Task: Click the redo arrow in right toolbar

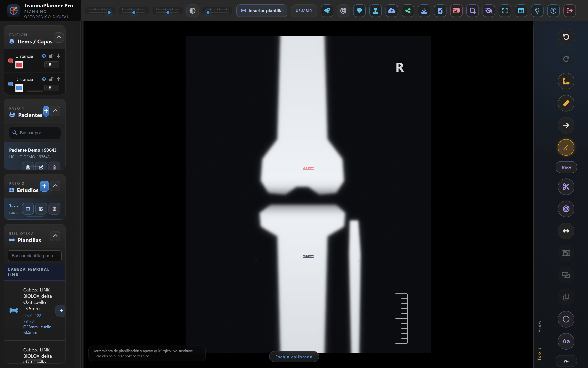Action: click(x=566, y=59)
